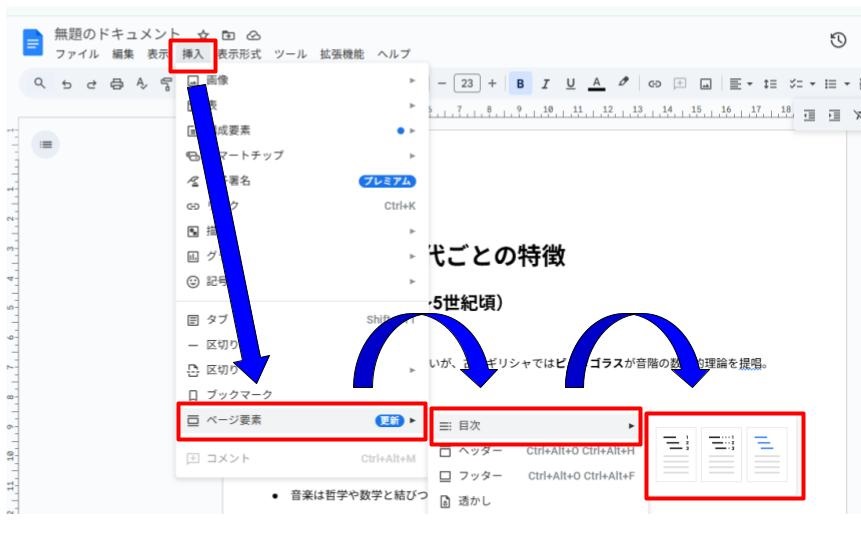The image size is (861, 533).
Task: Open the text color picker
Action: tap(596, 83)
